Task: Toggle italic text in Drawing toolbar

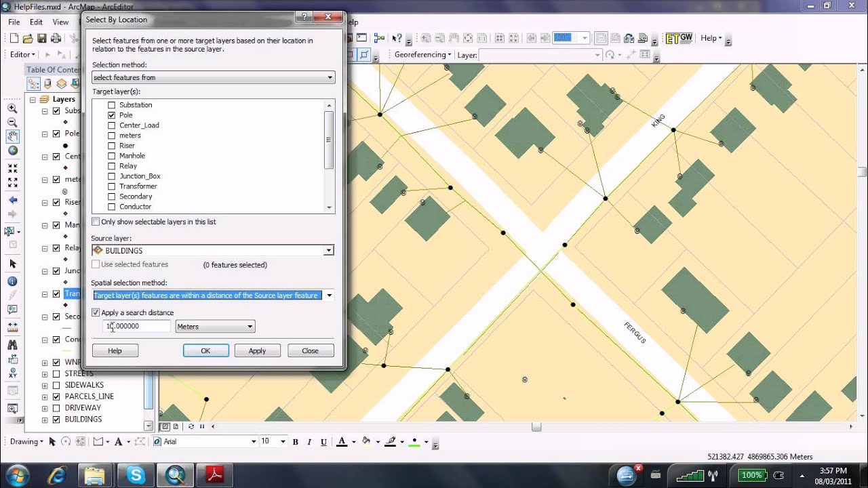Action: pos(310,442)
